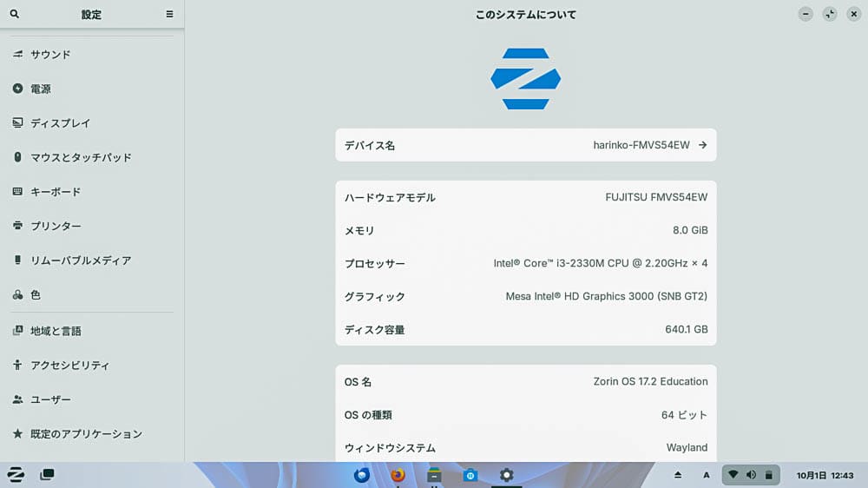Image resolution: width=868 pixels, height=488 pixels.
Task: Open リムーバブルメディア settings
Action: click(81, 260)
